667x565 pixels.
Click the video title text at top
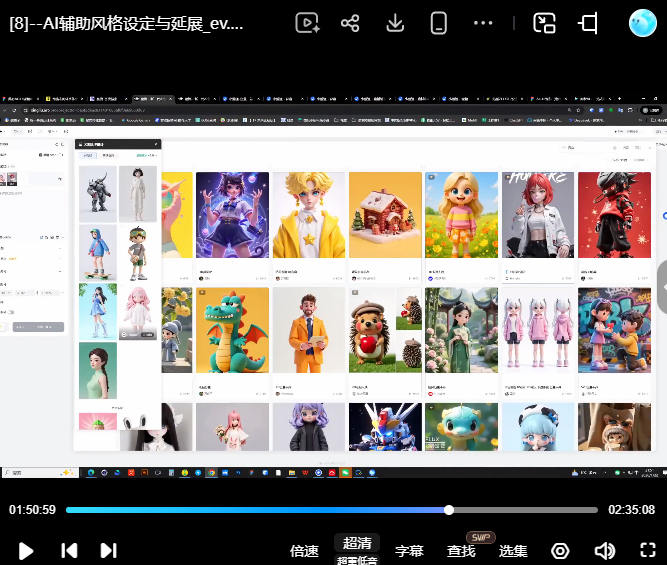tap(126, 23)
